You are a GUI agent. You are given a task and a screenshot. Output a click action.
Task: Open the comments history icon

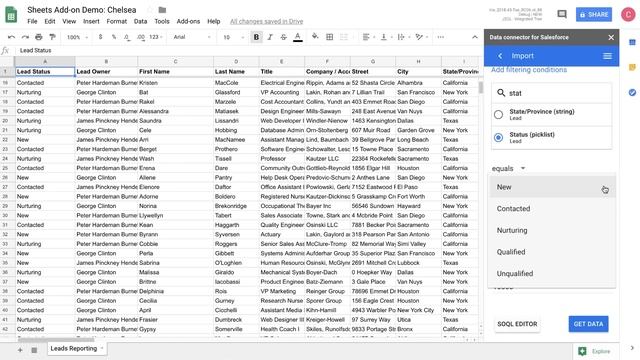coord(562,14)
